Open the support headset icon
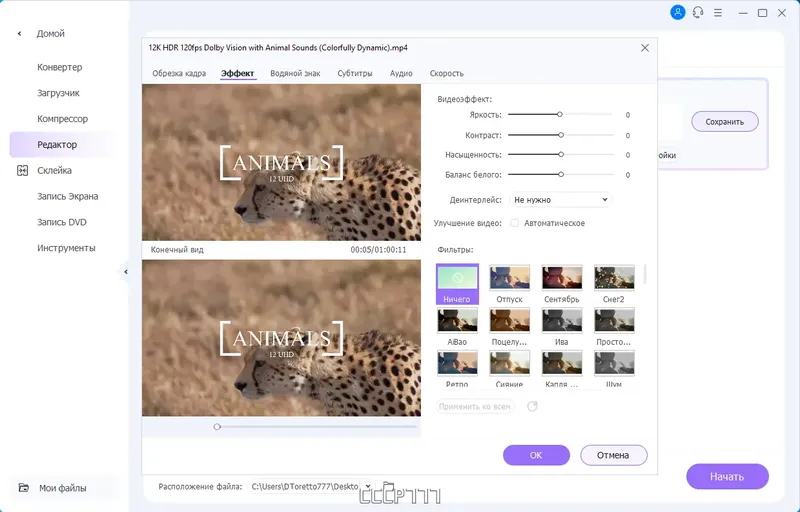800x512 pixels. pyautogui.click(x=697, y=12)
